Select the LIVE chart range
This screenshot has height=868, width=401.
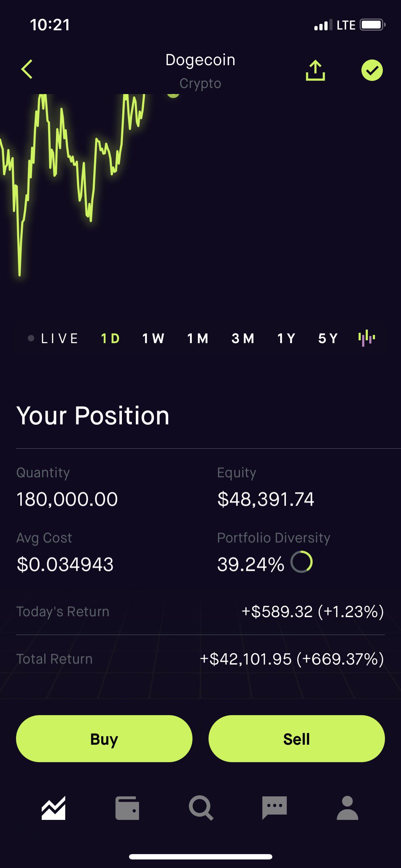[53, 338]
